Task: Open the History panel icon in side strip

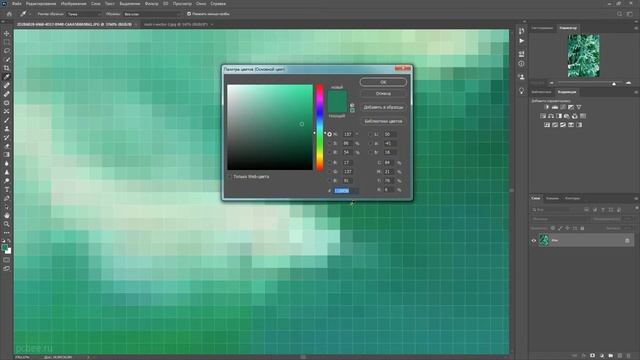Action: (521, 31)
